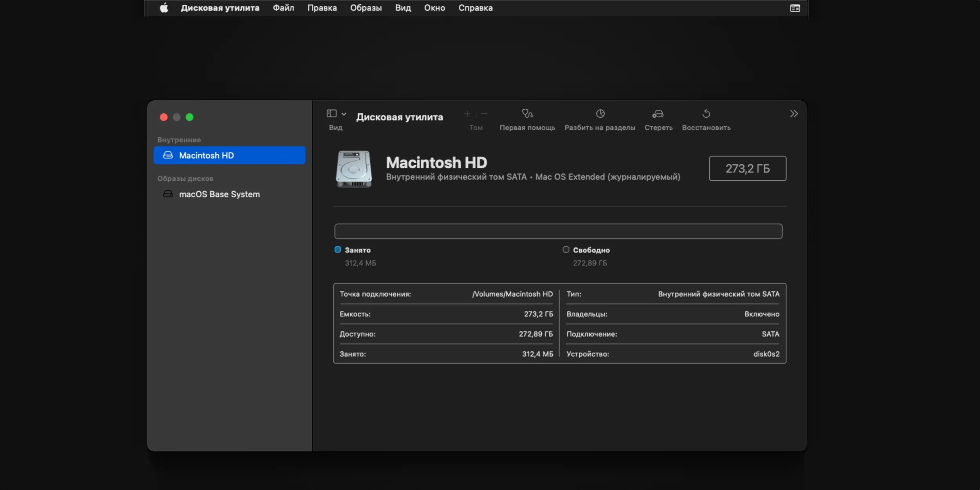Click the First Aid stethoscope icon
This screenshot has width=980, height=490.
click(527, 114)
